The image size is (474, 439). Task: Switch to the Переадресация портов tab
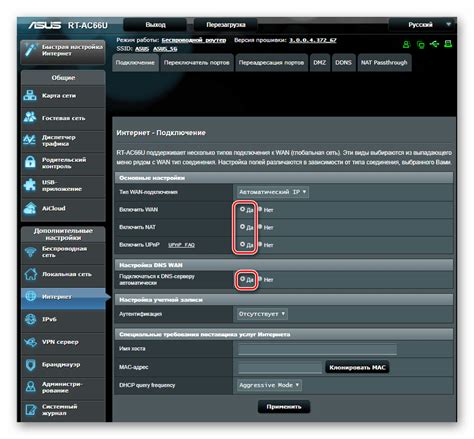tap(271, 63)
